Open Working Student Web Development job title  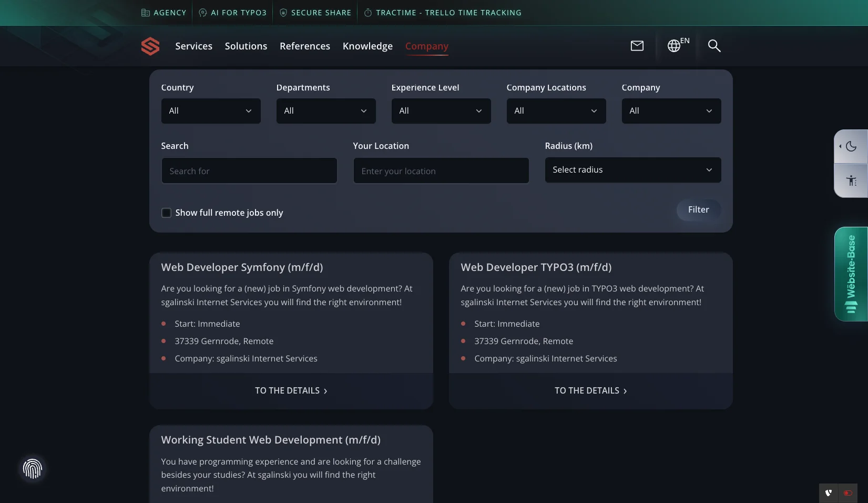pos(271,440)
